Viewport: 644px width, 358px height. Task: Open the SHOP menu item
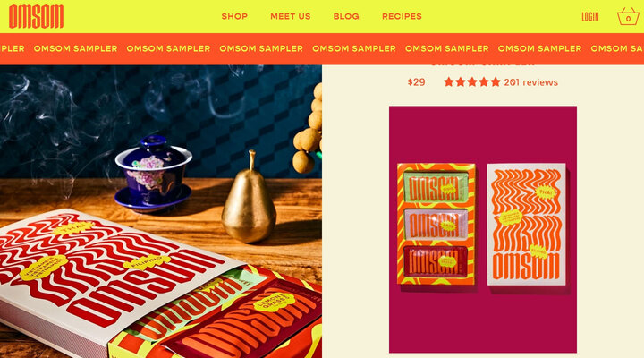coord(234,16)
